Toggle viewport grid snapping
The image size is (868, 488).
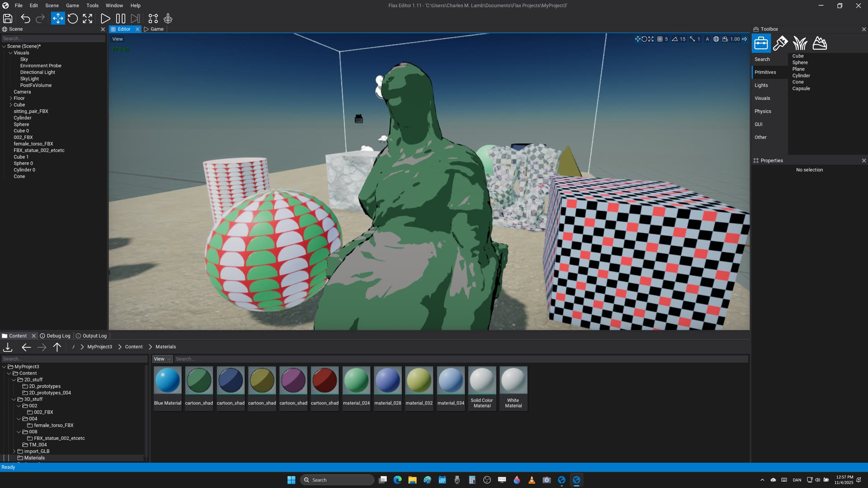click(x=660, y=39)
